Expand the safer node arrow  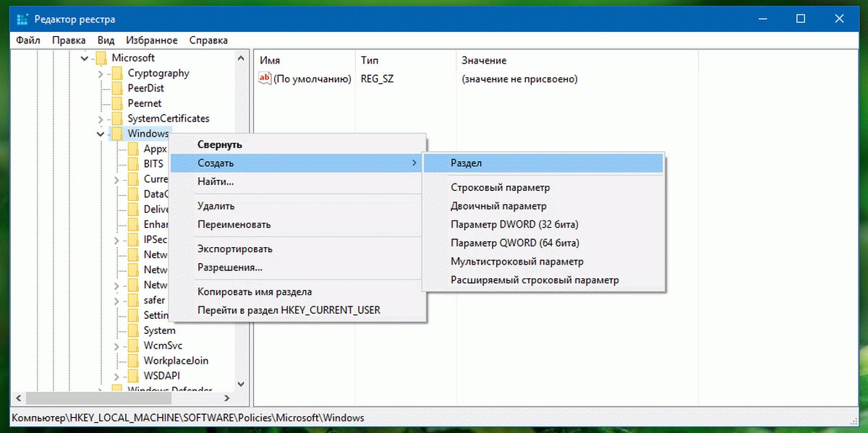click(116, 300)
